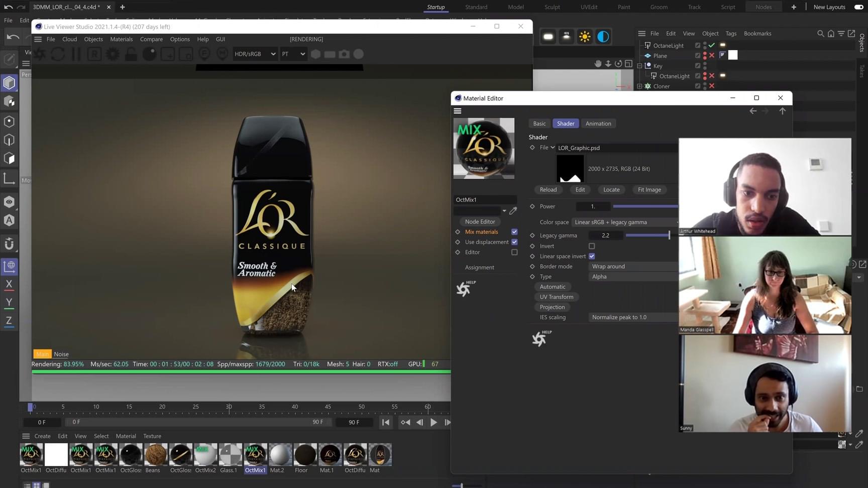Click the Enable Axis tool icon
This screenshot has height=488, width=868.
9,178
